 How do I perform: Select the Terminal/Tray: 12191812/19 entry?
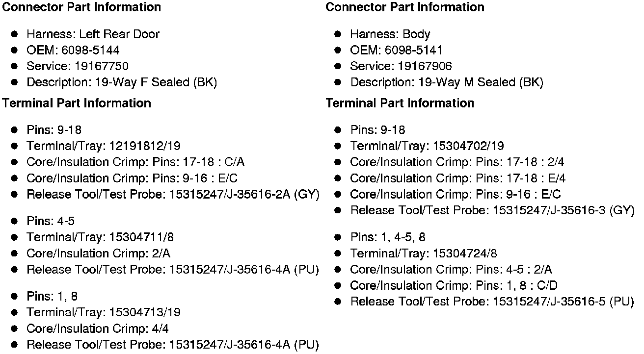coord(103,146)
